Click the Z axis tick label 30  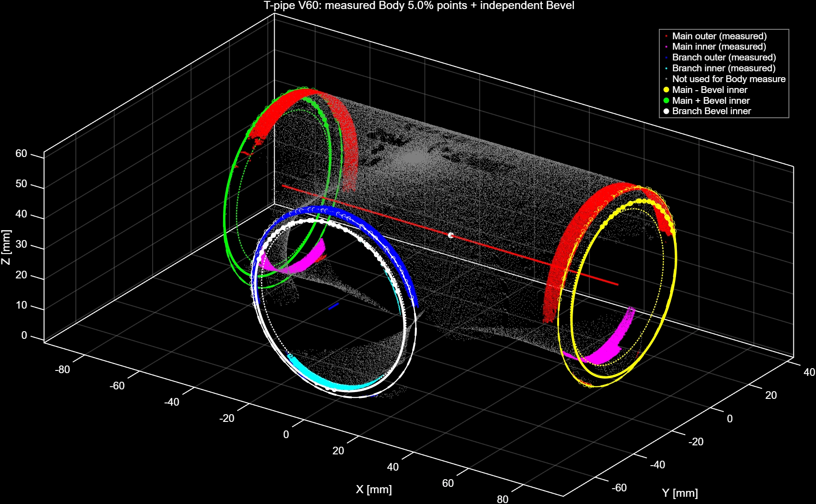[21, 244]
